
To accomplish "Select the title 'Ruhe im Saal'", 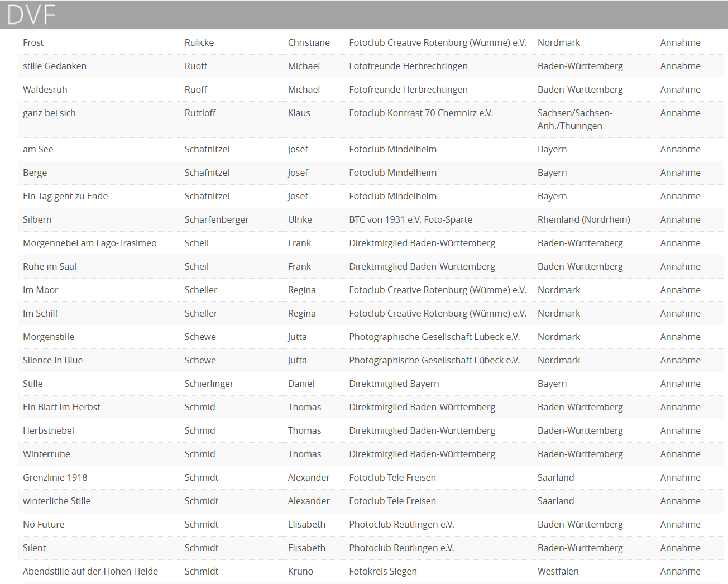I will [50, 266].
